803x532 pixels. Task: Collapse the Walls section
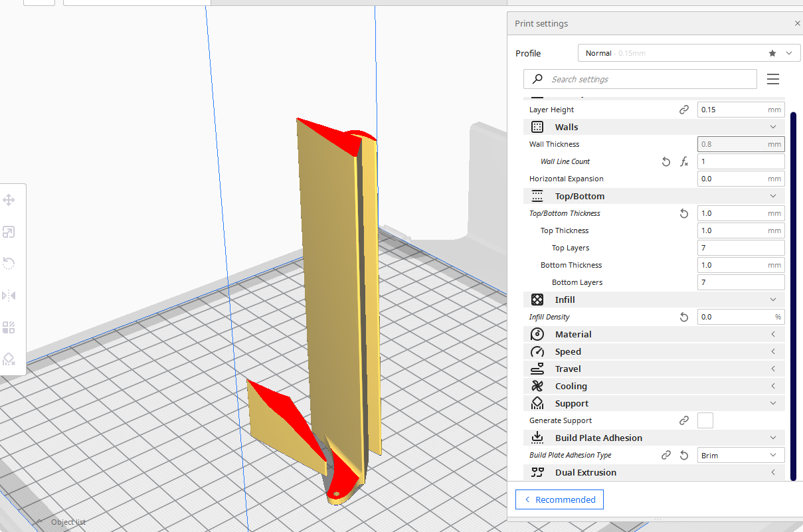click(772, 126)
